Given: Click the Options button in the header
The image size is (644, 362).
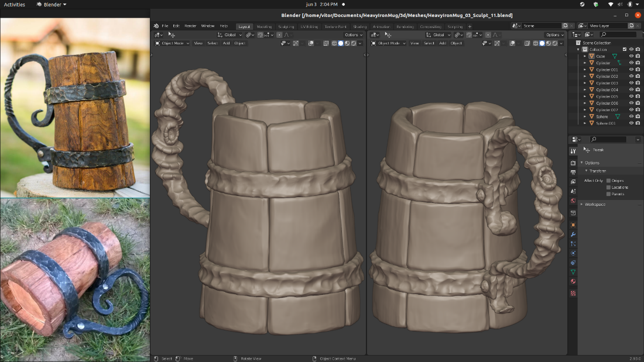Looking at the screenshot, I should point(352,35).
